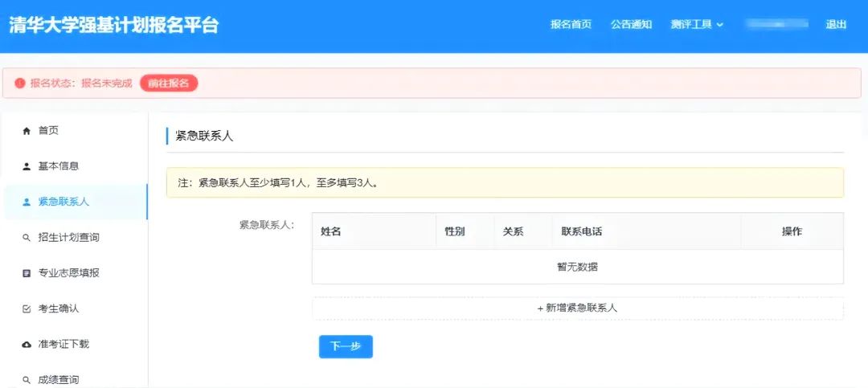Click the blurred username in the header
This screenshot has width=868, height=388.
776,24
